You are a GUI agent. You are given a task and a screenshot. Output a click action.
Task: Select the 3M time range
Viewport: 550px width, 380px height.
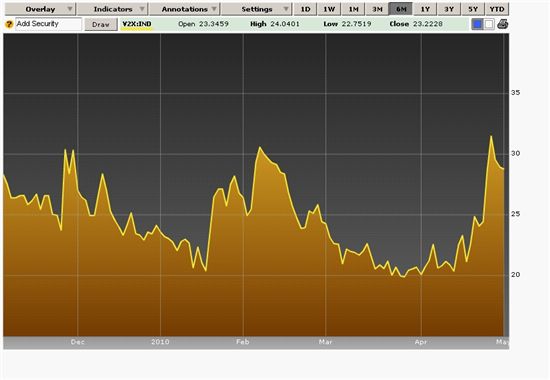(377, 9)
